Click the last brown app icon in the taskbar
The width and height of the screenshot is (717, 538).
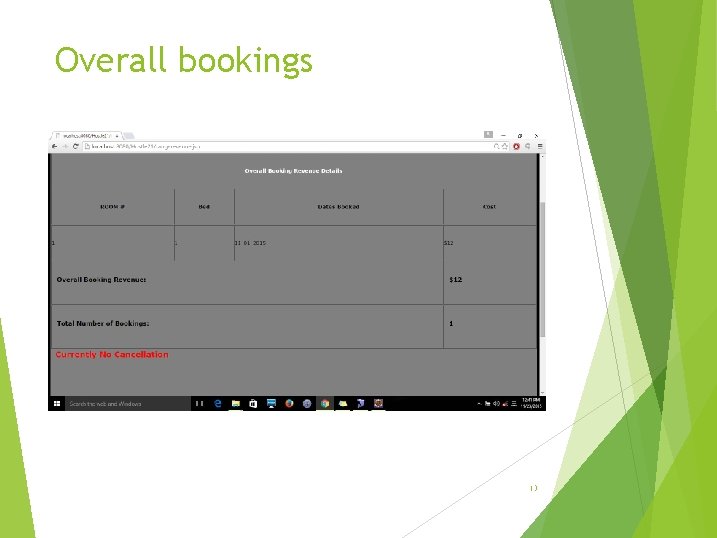[x=378, y=404]
